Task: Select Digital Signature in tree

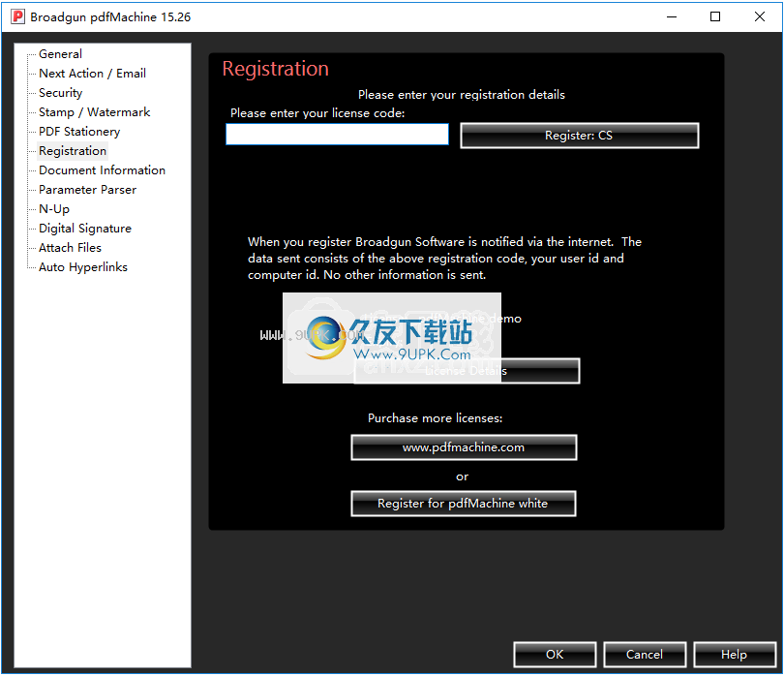Action: pyautogui.click(x=85, y=229)
